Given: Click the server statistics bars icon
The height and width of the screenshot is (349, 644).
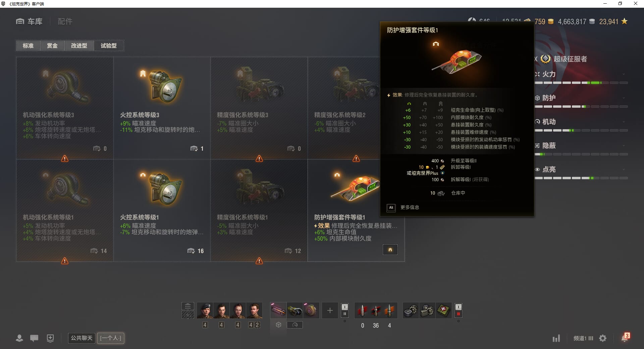Looking at the screenshot, I should (556, 338).
